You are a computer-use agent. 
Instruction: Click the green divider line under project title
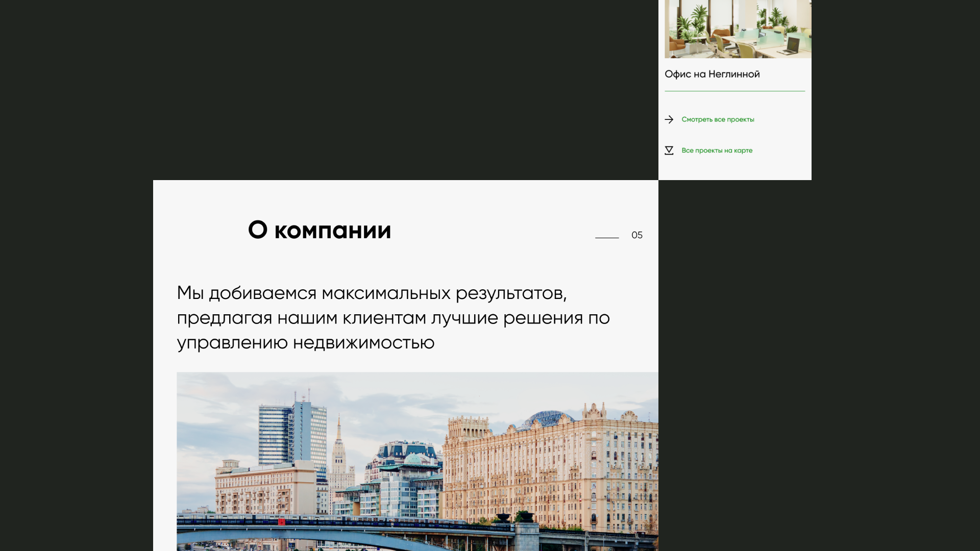734,91
